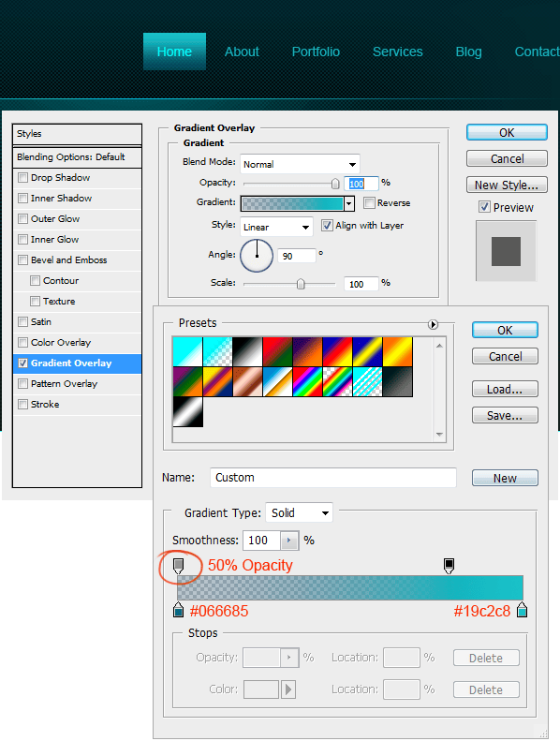Click the gradient Name input field
The image size is (560, 756).
coord(333,478)
